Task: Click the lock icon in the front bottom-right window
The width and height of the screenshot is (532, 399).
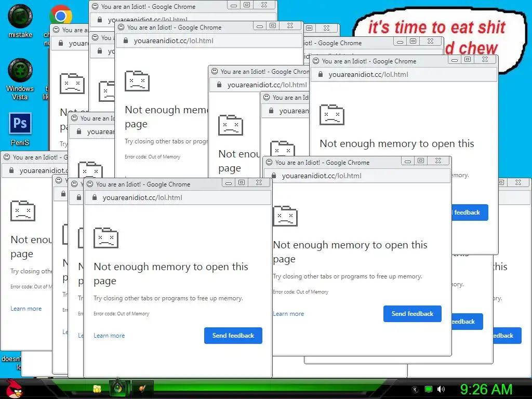Action: point(274,176)
